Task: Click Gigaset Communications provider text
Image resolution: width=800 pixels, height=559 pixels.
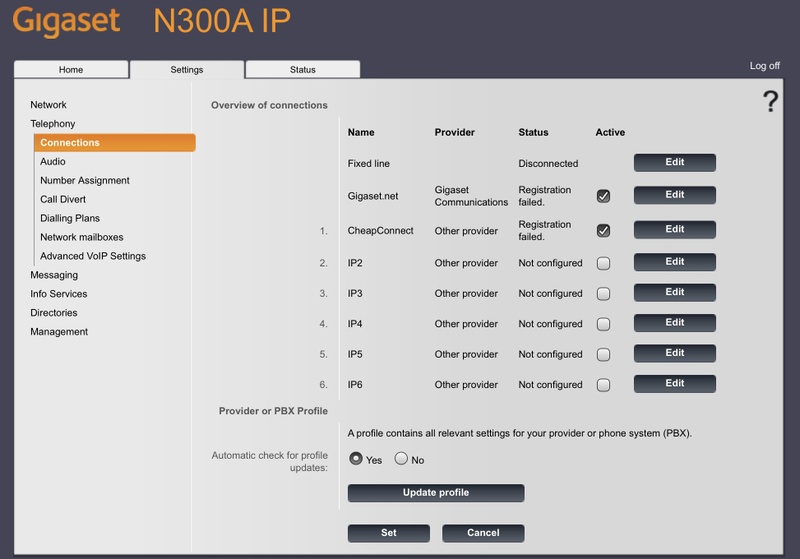Action: [471, 196]
